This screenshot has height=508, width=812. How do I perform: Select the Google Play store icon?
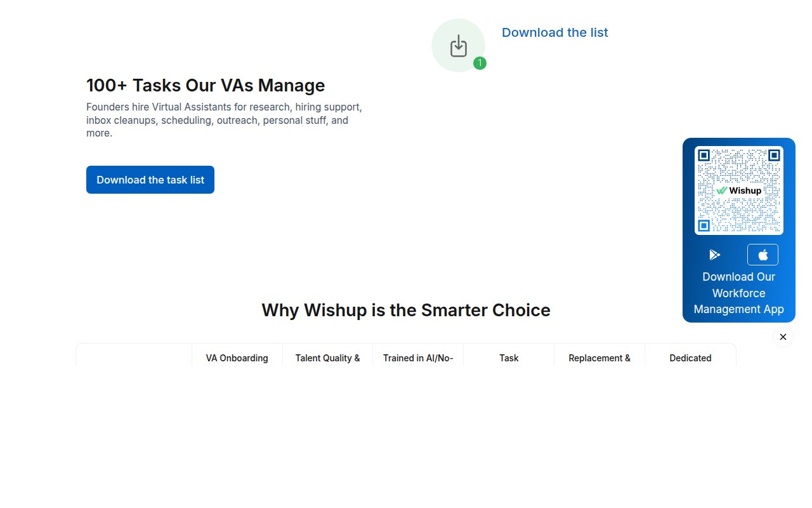(715, 254)
